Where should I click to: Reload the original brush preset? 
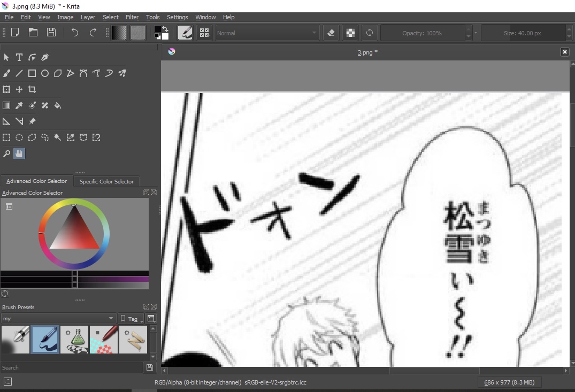[x=370, y=33]
